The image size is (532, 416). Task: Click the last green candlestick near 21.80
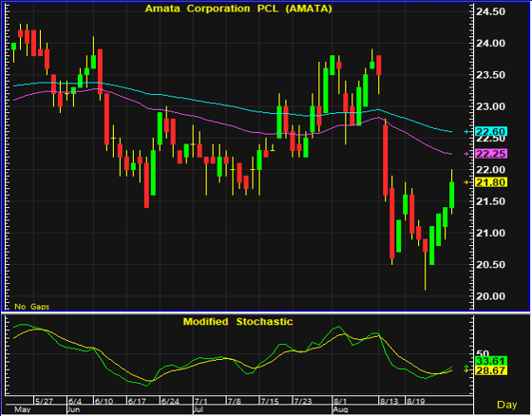pyautogui.click(x=451, y=195)
